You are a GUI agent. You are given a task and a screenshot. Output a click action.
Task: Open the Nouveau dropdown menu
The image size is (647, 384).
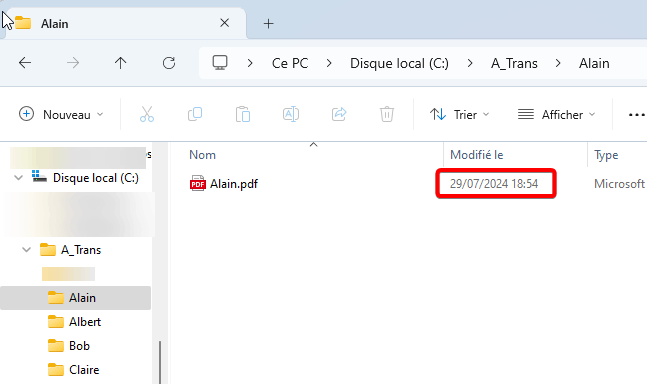click(61, 114)
